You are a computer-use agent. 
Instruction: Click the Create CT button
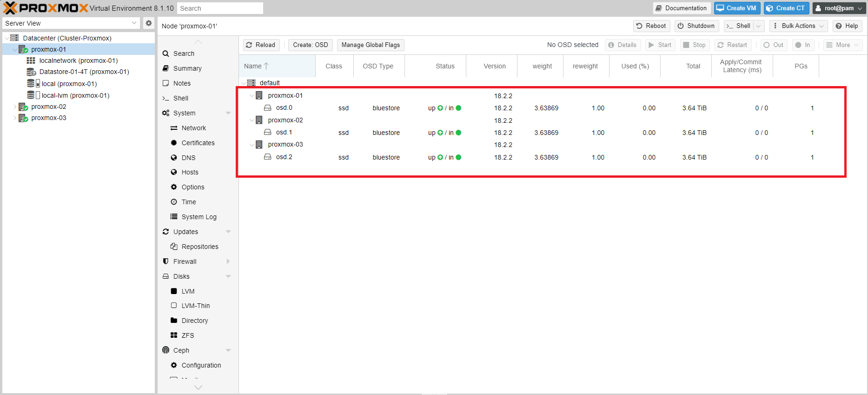[787, 8]
